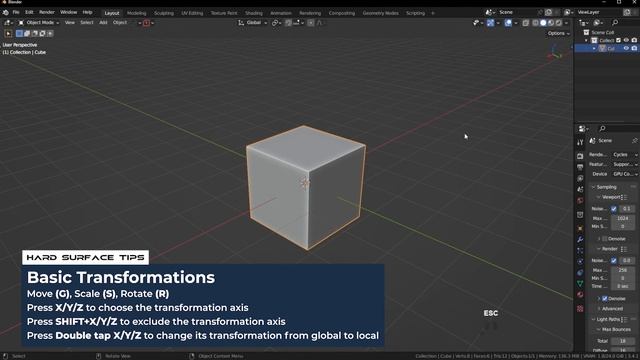Open the outliner display mode selector
Screen dimensions: 640x360
coord(584,23)
